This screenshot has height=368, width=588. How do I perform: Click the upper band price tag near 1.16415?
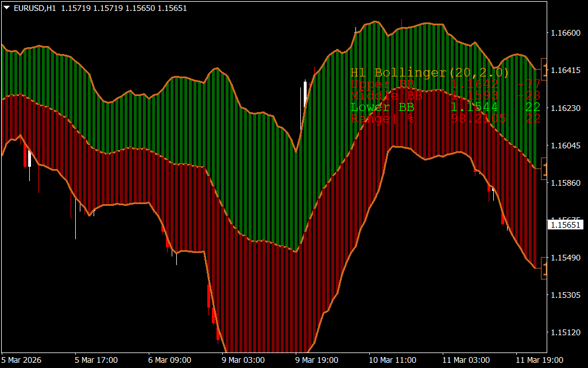click(544, 68)
